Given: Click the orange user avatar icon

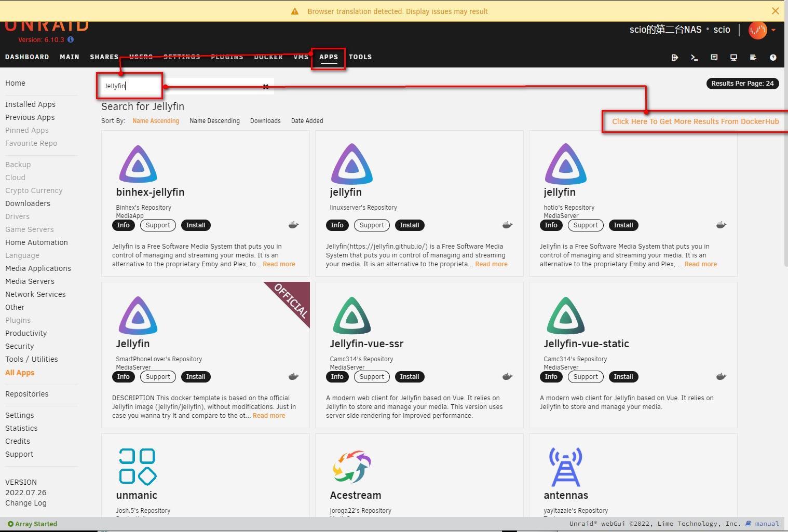Looking at the screenshot, I should tap(757, 30).
